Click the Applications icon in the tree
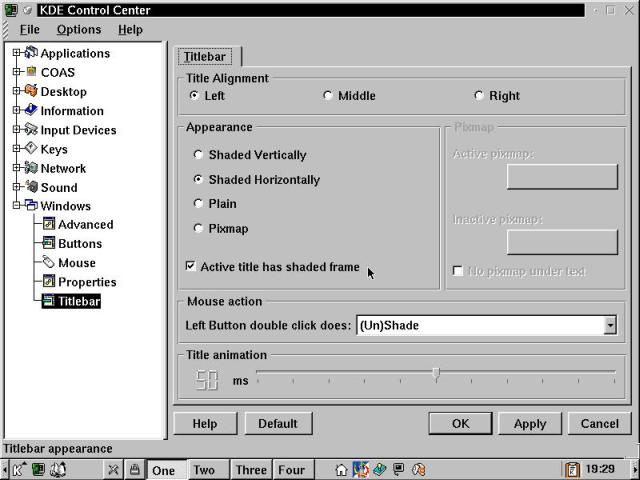The width and height of the screenshot is (640, 480). [x=30, y=53]
